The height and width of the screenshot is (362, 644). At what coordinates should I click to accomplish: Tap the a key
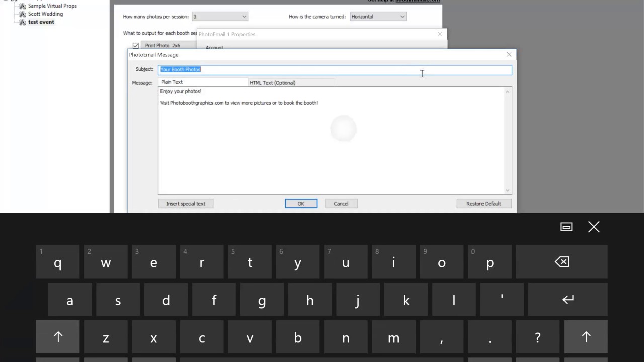70,300
